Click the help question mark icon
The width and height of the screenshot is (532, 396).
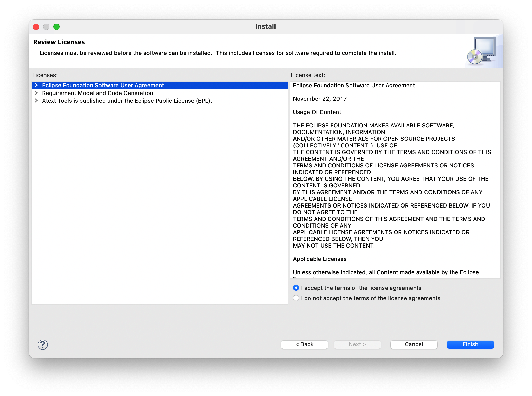(42, 344)
